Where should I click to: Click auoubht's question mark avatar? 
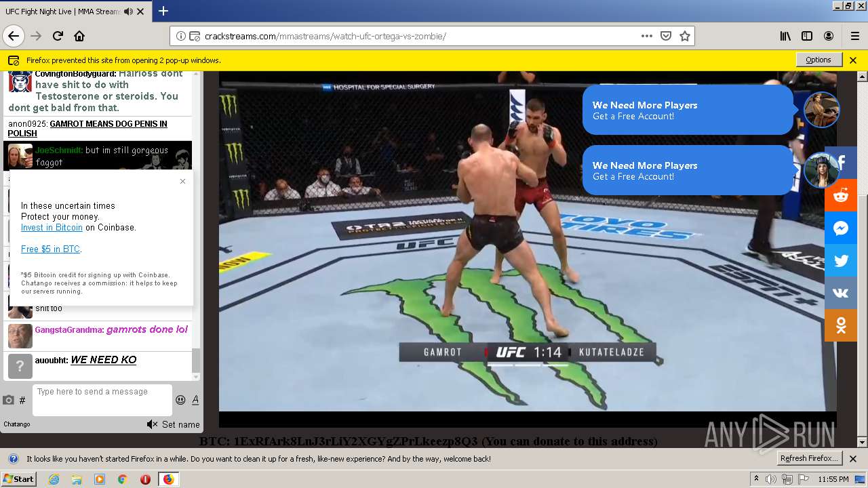[x=20, y=366]
